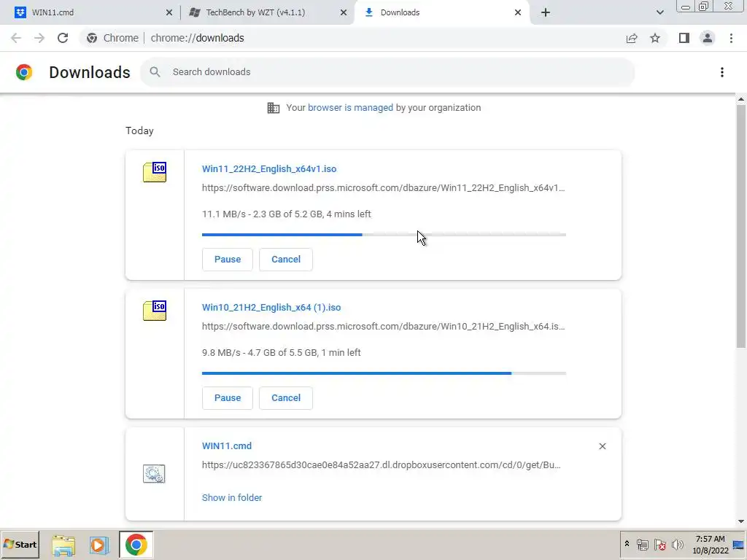The height and width of the screenshot is (560, 747).
Task: Select the Downloads tab
Action: point(441,12)
